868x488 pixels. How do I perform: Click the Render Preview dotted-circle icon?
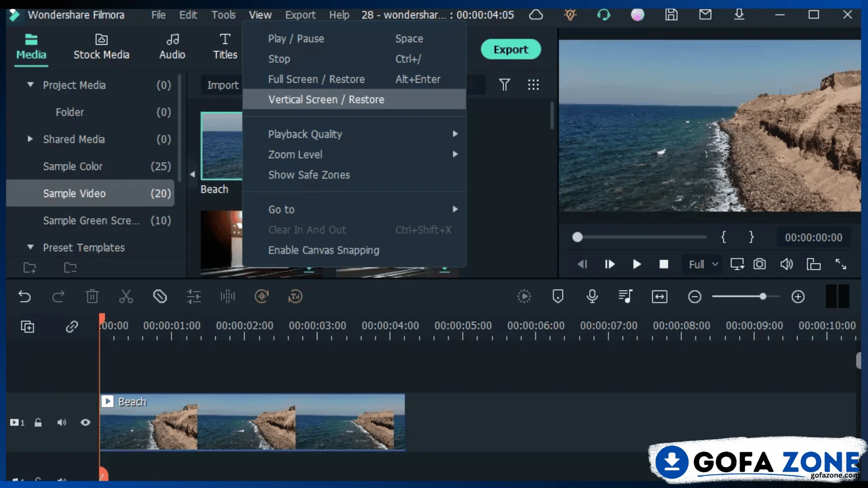524,297
